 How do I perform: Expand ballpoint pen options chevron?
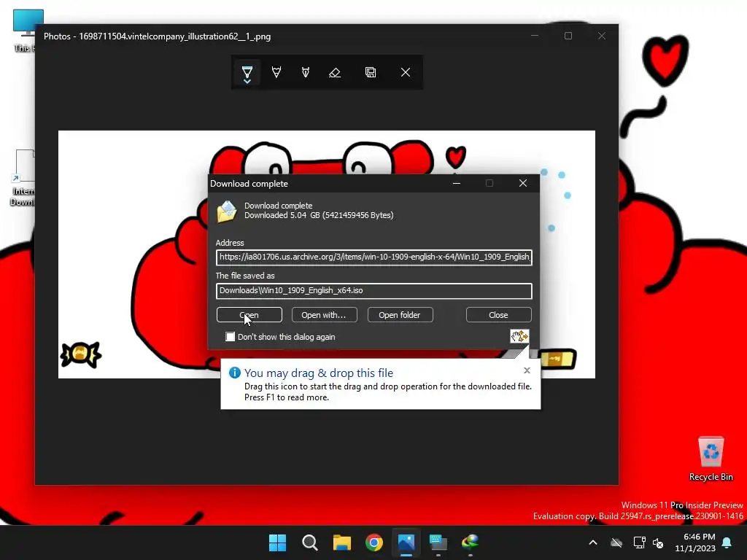[x=247, y=82]
